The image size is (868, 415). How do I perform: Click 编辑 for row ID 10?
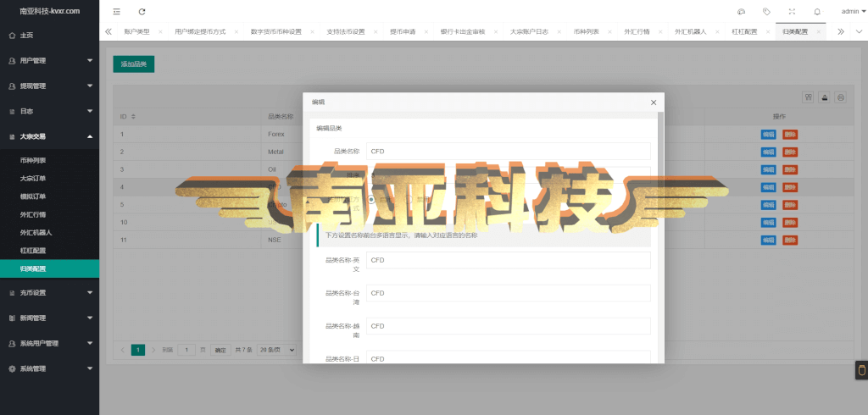pos(768,223)
